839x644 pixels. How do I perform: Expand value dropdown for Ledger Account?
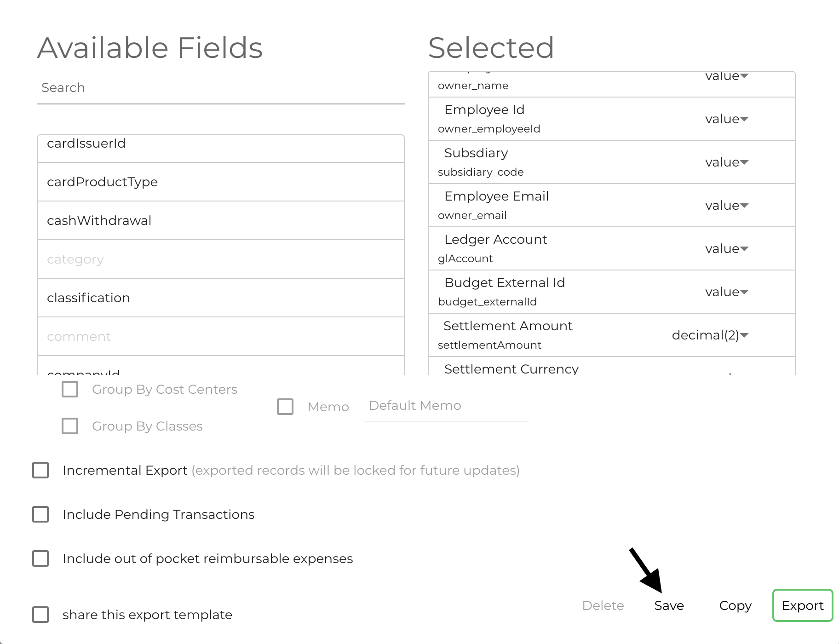[x=727, y=248]
